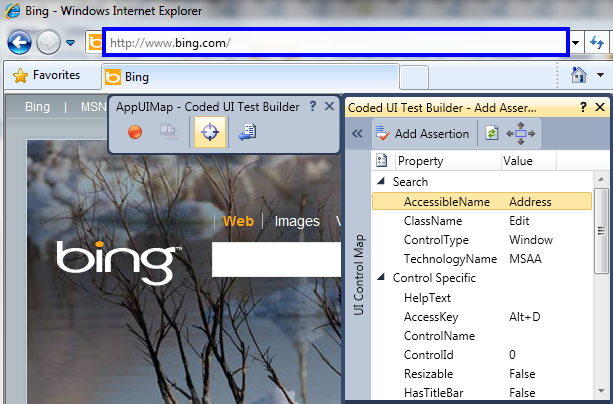
Task: Select the AccessibleName Address row
Action: tap(482, 201)
